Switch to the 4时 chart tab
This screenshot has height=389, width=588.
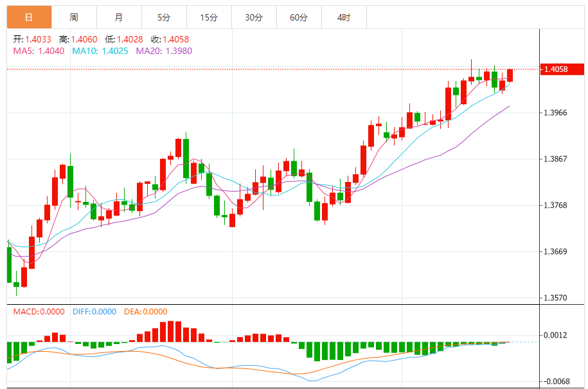point(344,17)
